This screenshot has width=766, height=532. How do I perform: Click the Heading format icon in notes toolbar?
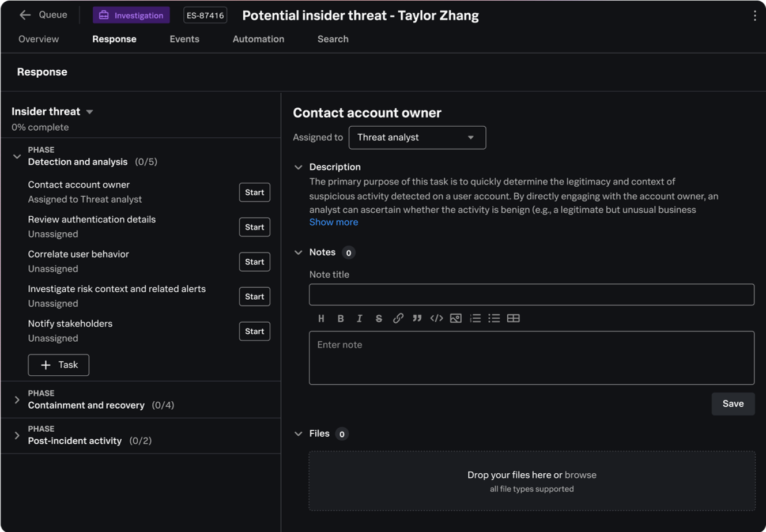tap(321, 318)
